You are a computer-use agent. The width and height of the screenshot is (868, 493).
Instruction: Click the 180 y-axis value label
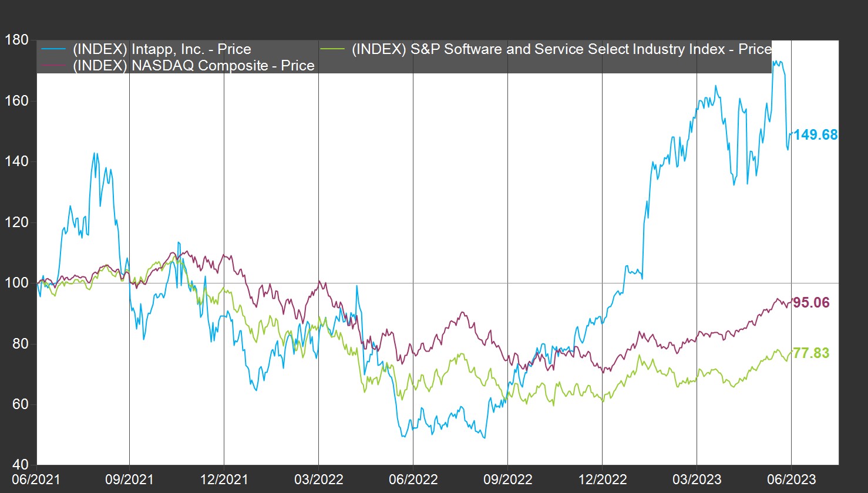point(16,40)
